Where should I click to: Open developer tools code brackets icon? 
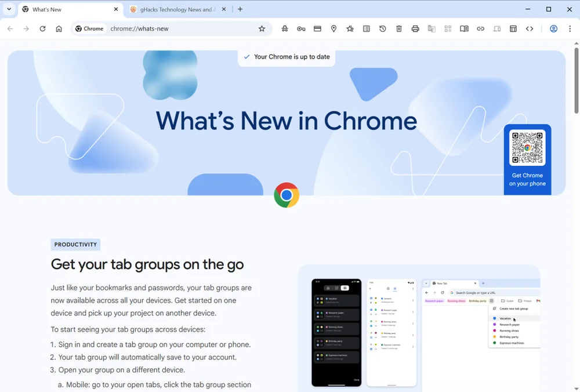(530, 28)
